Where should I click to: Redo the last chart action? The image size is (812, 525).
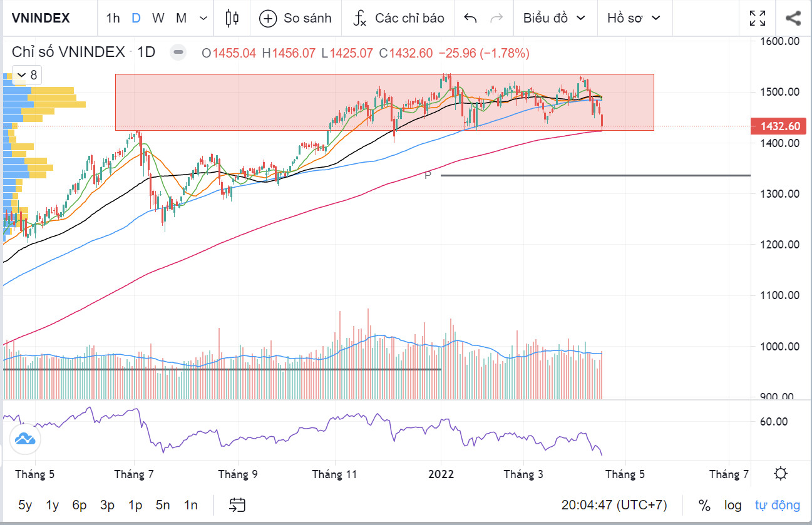(496, 18)
